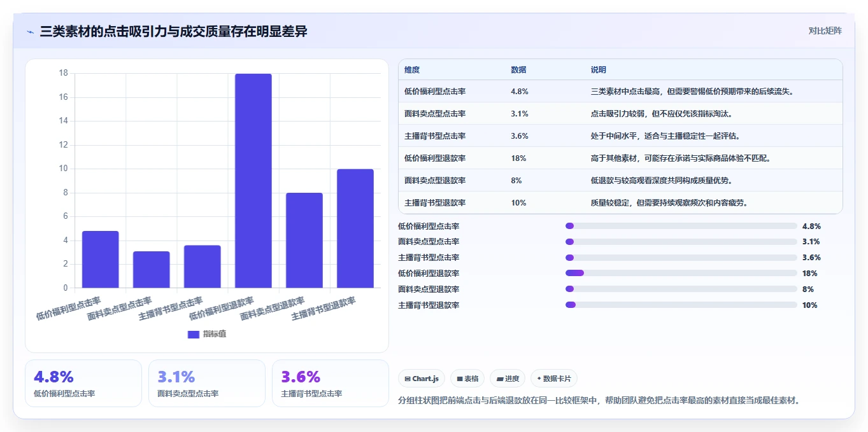Click the 面料卖点型点击率 bar in chart
This screenshot has width=868, height=432.
point(152,270)
